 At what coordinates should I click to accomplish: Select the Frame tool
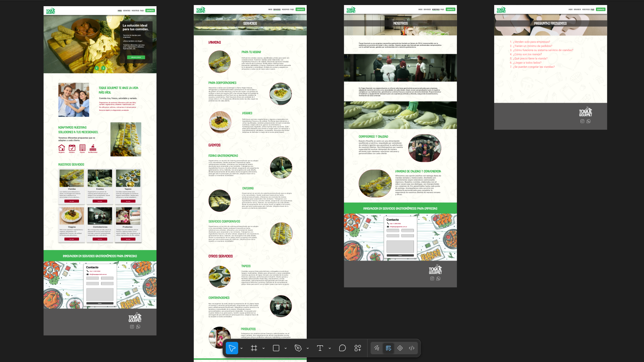point(254,348)
